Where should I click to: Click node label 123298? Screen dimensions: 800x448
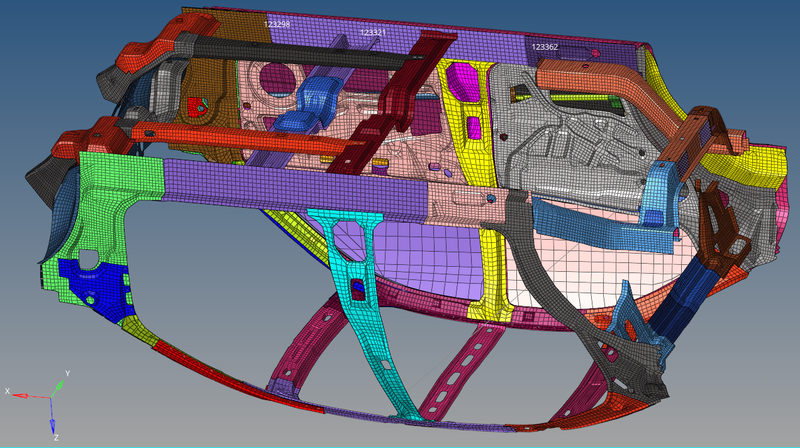[x=277, y=22]
